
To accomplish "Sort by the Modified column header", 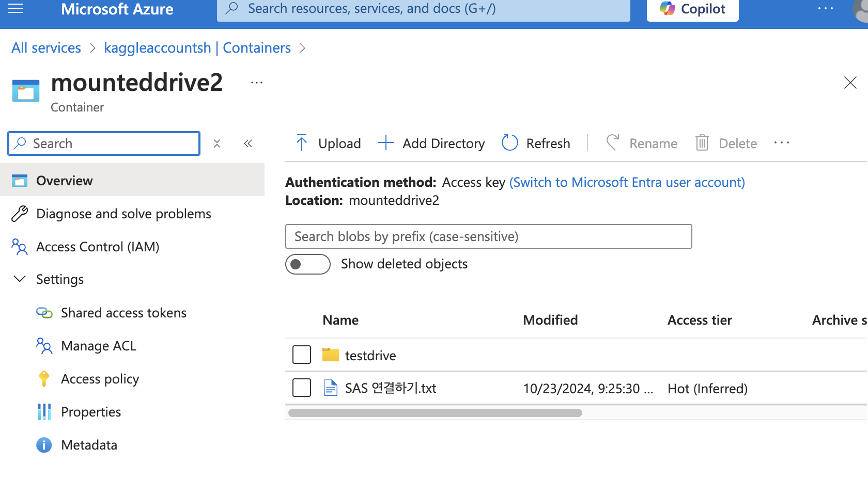I will point(550,320).
